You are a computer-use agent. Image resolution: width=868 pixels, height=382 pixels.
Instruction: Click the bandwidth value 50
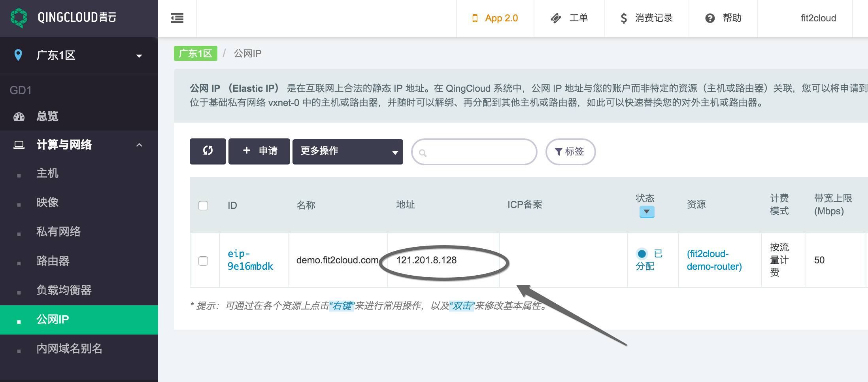pyautogui.click(x=819, y=260)
